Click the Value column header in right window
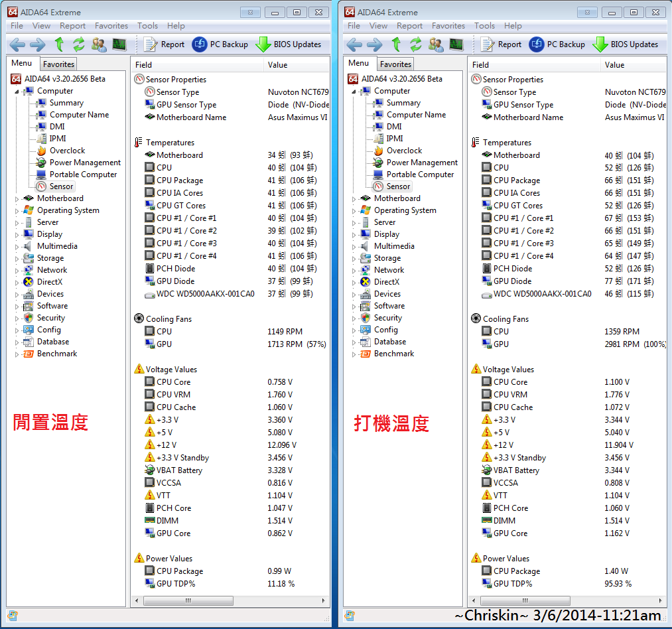672x629 pixels. pos(634,65)
